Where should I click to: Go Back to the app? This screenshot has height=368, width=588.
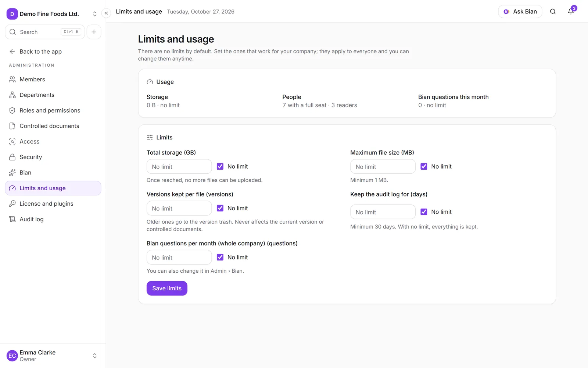coord(53,52)
